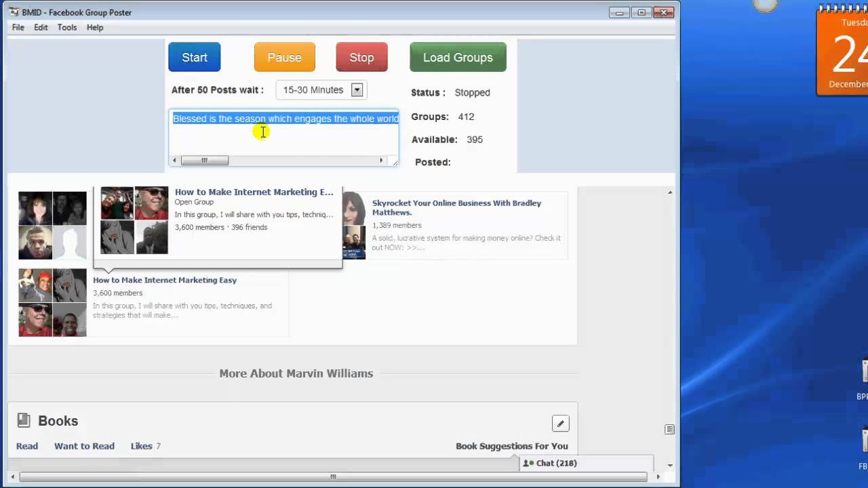Viewport: 868px width, 488px height.
Task: Click the Groups: 412 count text
Action: click(x=442, y=117)
